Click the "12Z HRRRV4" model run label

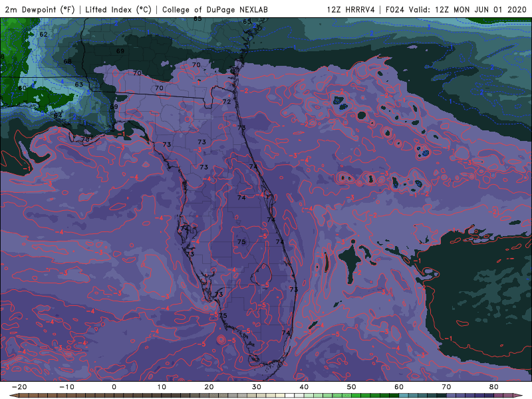click(x=351, y=9)
